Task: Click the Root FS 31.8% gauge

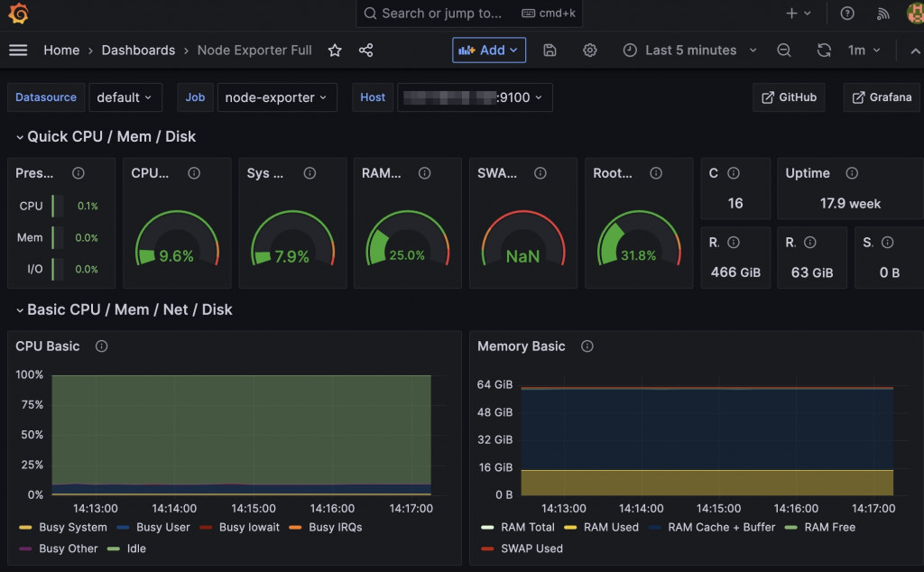Action: [x=639, y=238]
